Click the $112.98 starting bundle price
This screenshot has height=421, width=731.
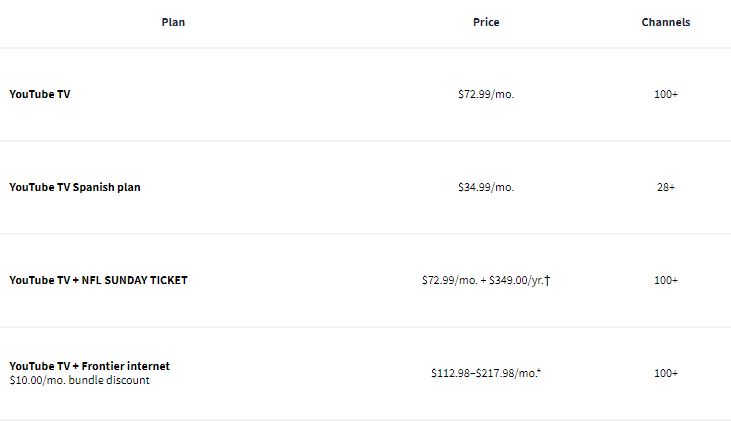click(453, 373)
